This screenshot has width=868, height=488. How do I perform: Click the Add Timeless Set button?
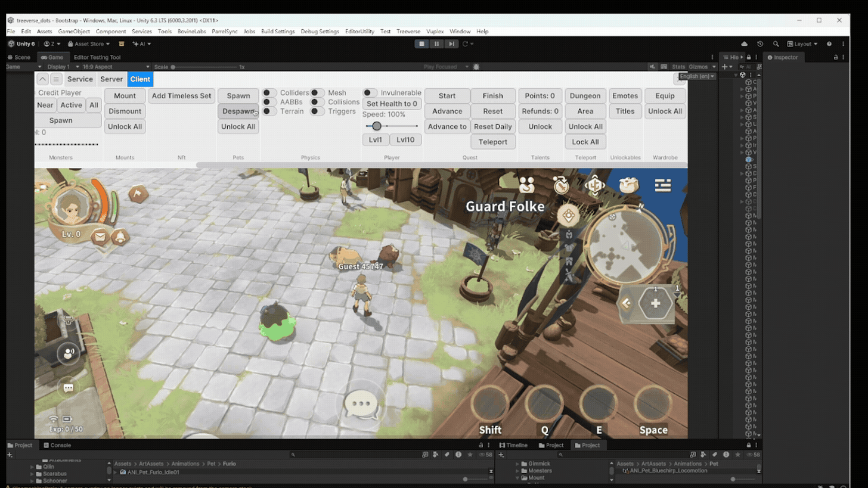(x=181, y=96)
